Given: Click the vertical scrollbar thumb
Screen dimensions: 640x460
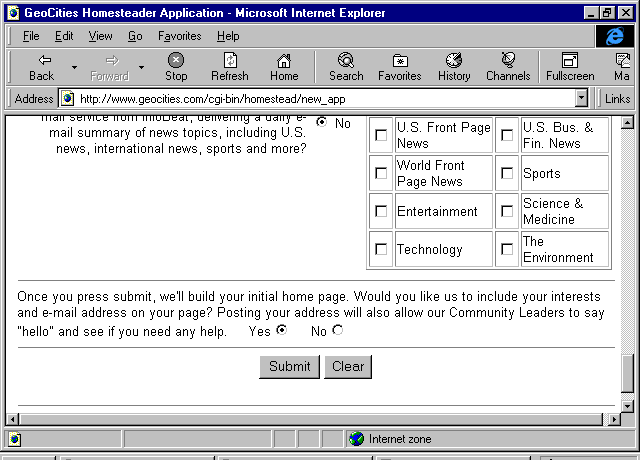Looking at the screenshot, I should point(627,373).
